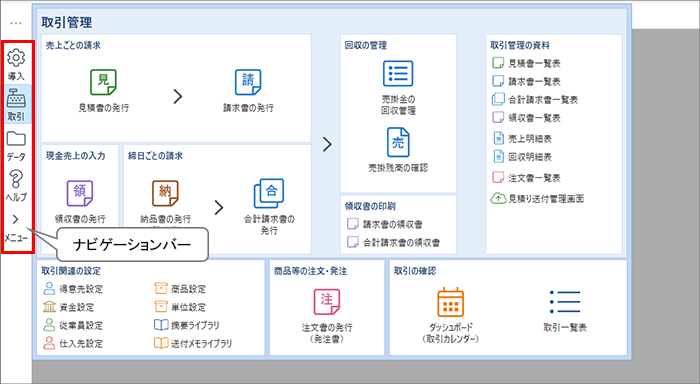Open 請求書の発行 icon
The width and height of the screenshot is (700, 384).
click(248, 82)
